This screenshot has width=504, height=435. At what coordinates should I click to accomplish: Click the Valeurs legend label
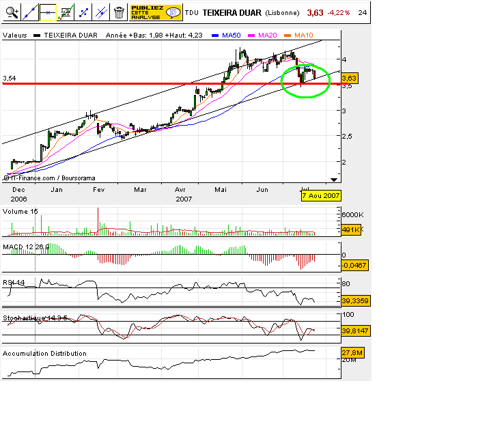(15, 36)
